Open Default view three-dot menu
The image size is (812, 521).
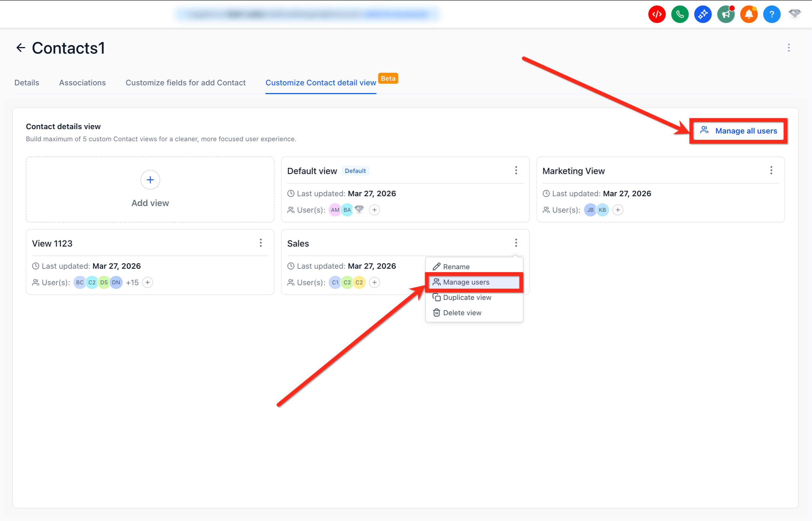(x=516, y=170)
